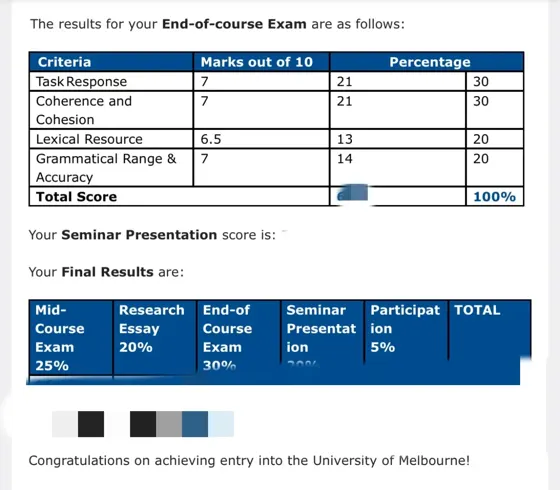Select the Lexical Resource row label
Image resolution: width=560 pixels, height=490 pixels.
(x=111, y=139)
